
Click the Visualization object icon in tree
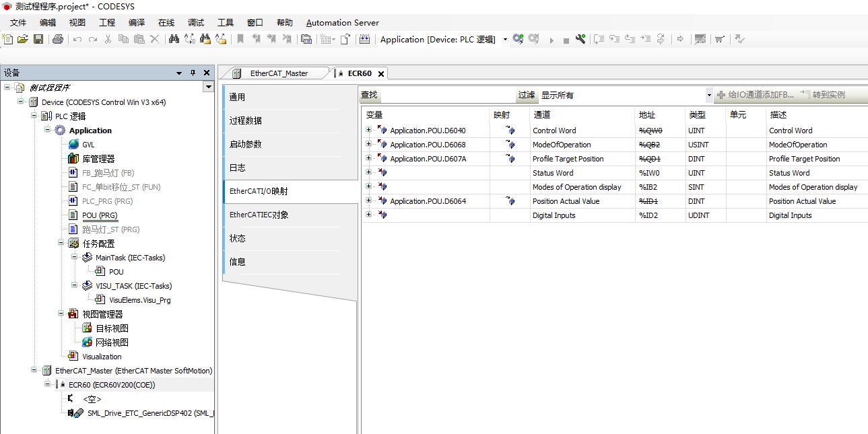pos(73,357)
